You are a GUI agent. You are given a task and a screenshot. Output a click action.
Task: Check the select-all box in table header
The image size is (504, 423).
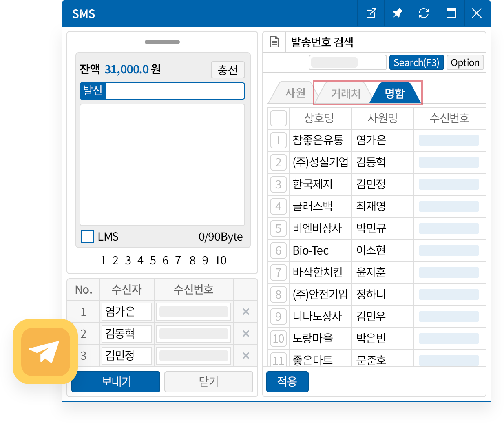tap(279, 118)
